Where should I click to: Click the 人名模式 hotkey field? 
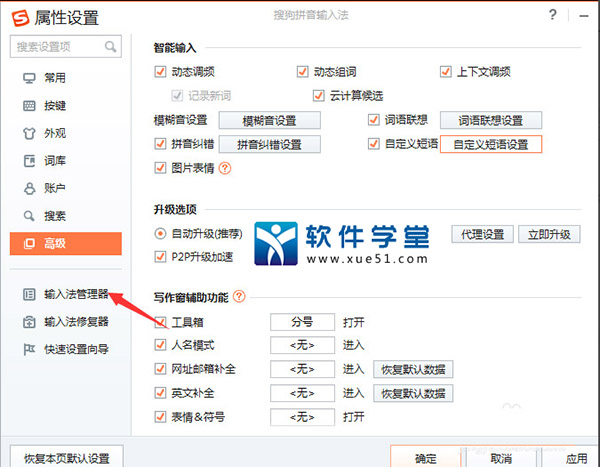coord(302,345)
